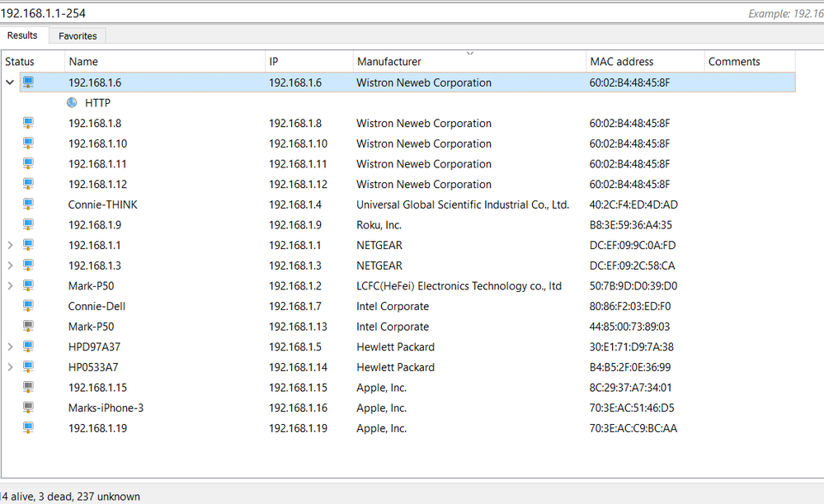Expand the Mark-P50 row at 192.168.1.2
The height and width of the screenshot is (504, 824).
tap(10, 286)
